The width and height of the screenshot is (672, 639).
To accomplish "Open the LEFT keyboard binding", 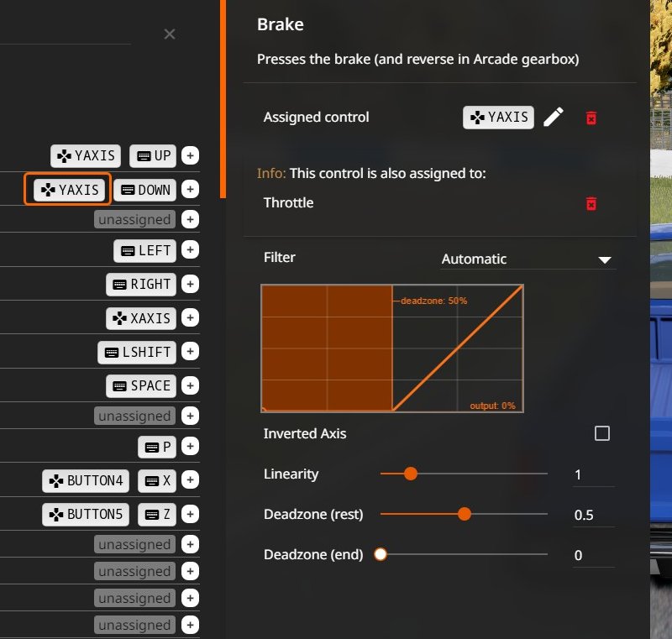I will pos(144,250).
